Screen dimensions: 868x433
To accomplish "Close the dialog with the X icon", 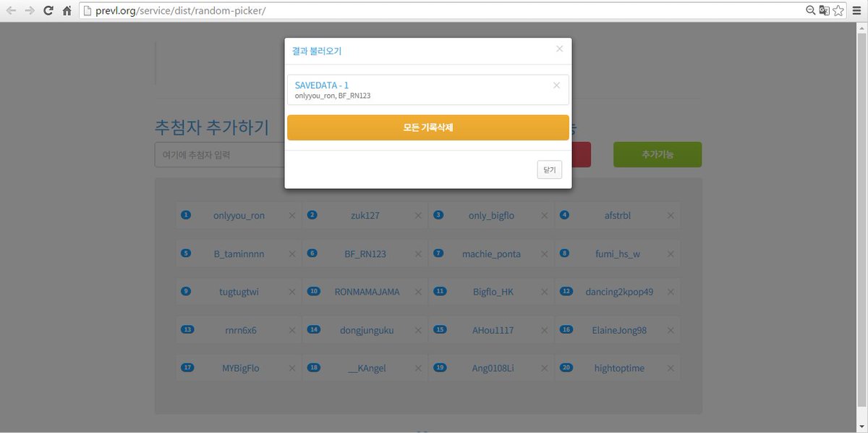I will [559, 49].
